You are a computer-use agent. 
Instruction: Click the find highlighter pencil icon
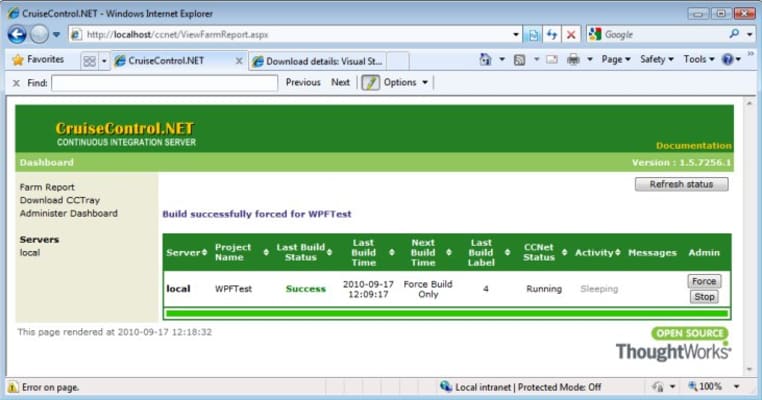click(370, 82)
